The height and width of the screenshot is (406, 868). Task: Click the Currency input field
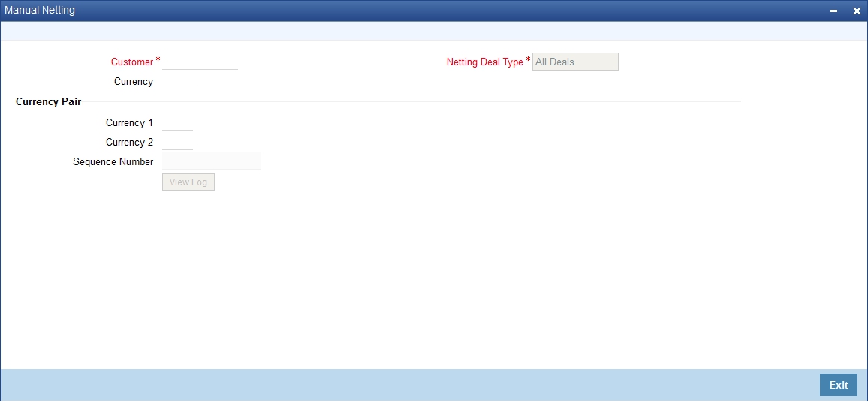177,81
